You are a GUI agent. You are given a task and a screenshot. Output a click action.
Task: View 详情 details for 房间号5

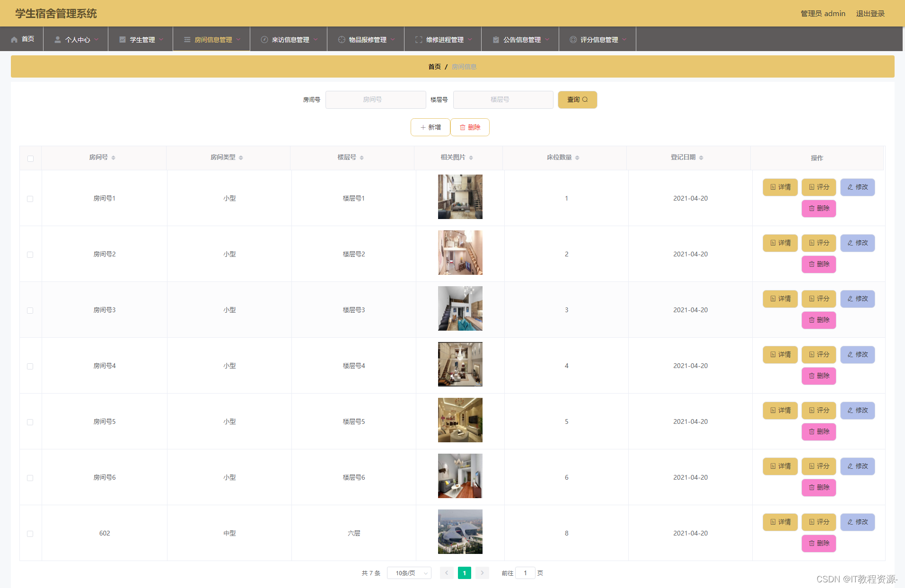780,411
